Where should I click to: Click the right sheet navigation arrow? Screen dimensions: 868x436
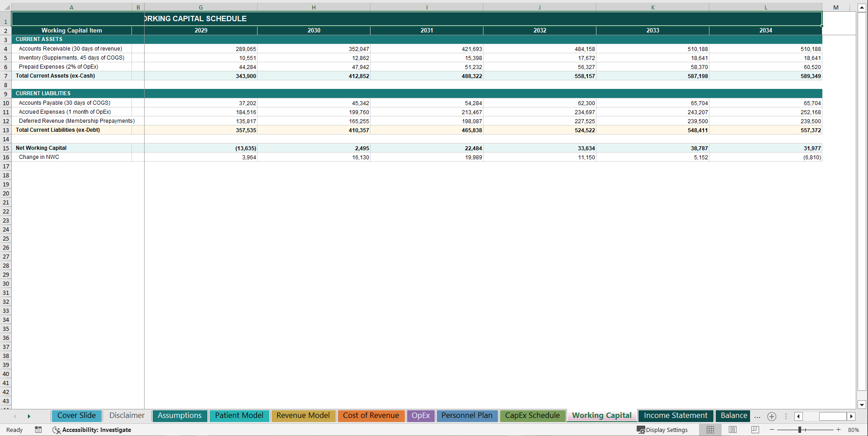[x=29, y=416]
